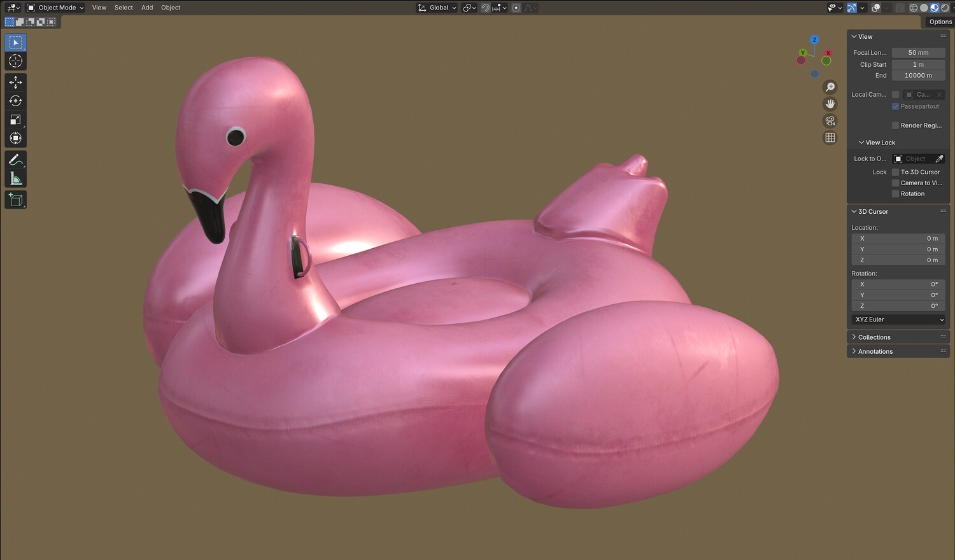Open the Add menu
The image size is (955, 560).
147,8
